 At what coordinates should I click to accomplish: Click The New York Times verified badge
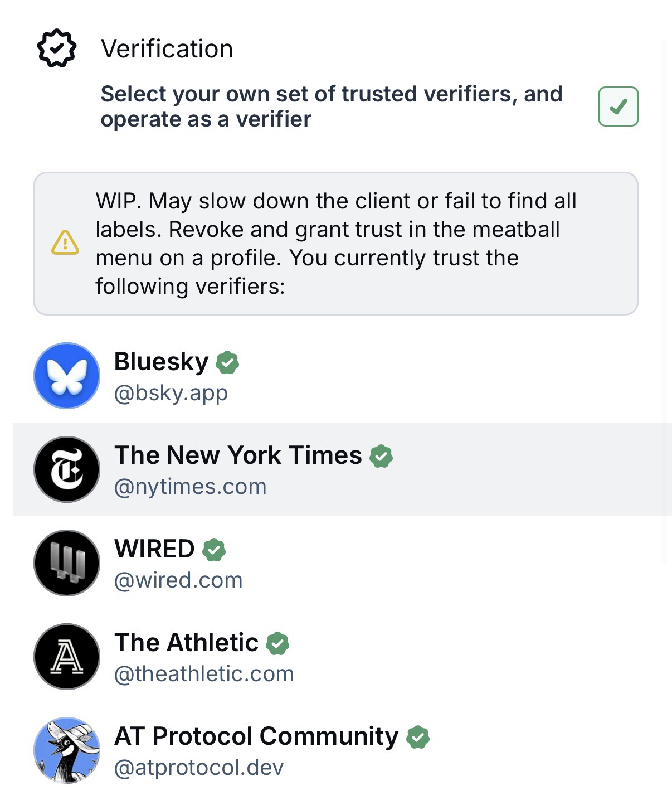[x=381, y=456]
